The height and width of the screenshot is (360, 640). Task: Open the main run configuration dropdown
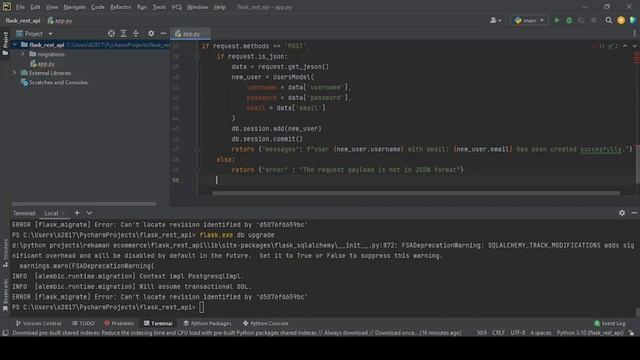(x=529, y=20)
